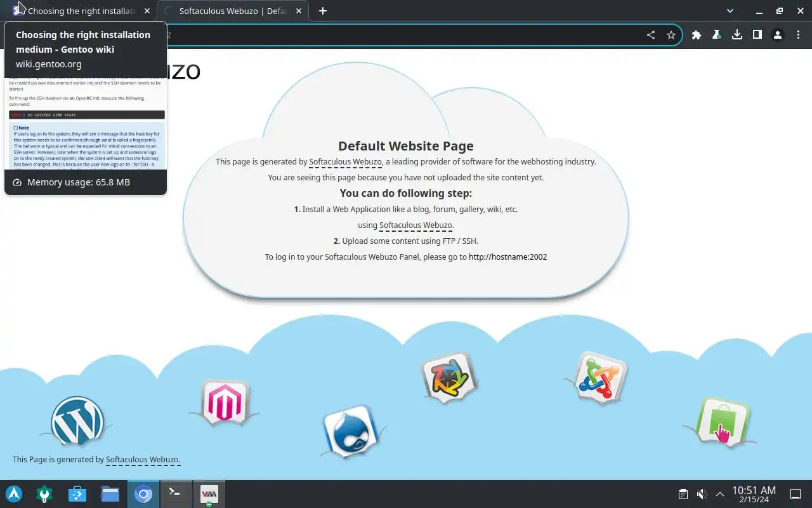Click the muted volume tray icon
This screenshot has width=812, height=508.
[702, 494]
